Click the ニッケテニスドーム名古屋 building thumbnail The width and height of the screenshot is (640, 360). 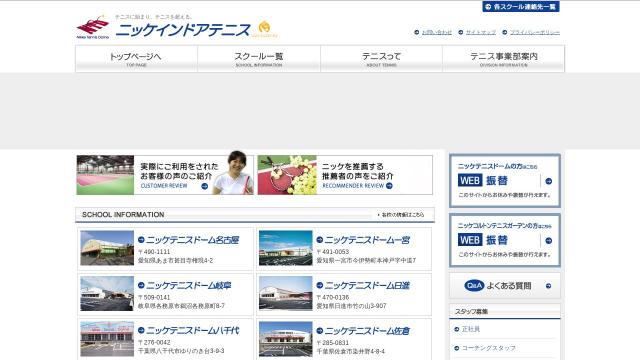click(107, 248)
